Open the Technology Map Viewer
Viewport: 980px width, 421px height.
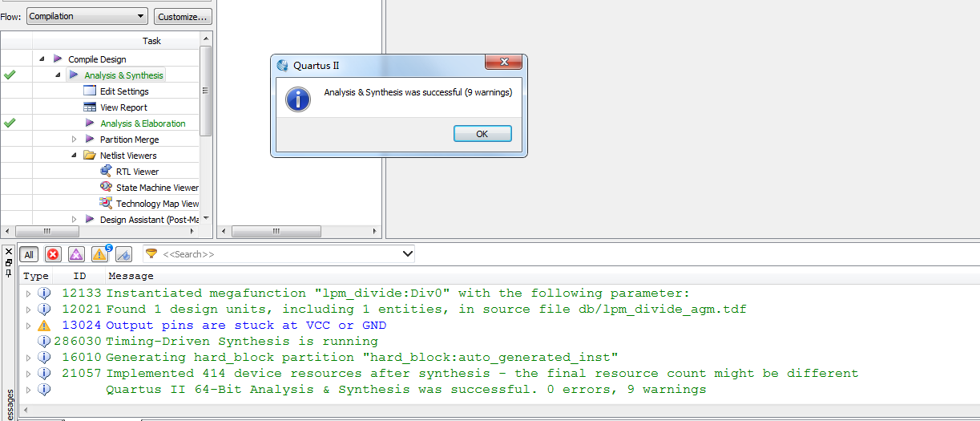(157, 204)
